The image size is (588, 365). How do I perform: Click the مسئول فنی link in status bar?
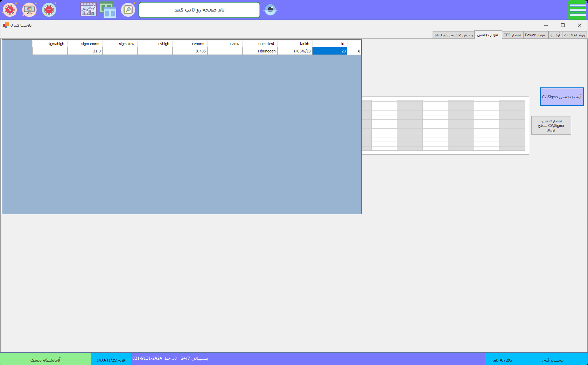pos(553,360)
